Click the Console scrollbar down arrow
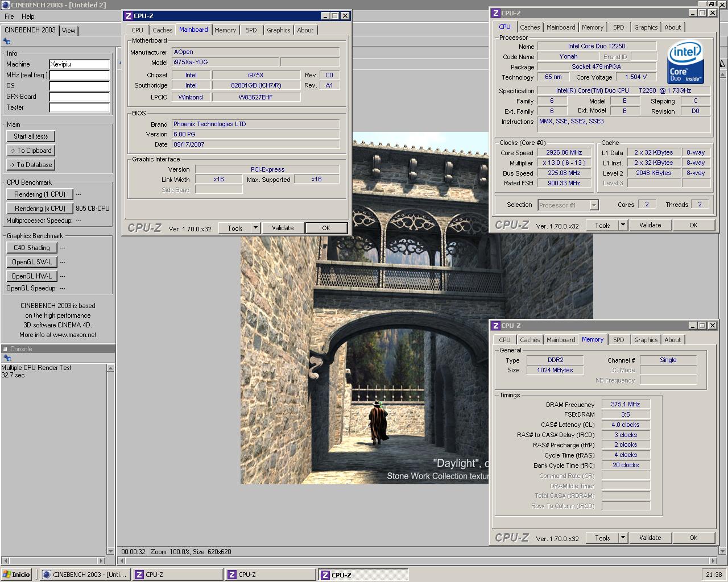The height and width of the screenshot is (582, 728). tap(110, 551)
